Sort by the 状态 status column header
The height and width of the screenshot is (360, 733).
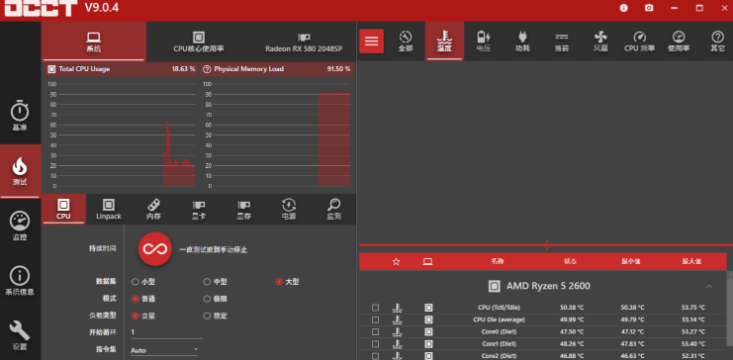pos(571,262)
